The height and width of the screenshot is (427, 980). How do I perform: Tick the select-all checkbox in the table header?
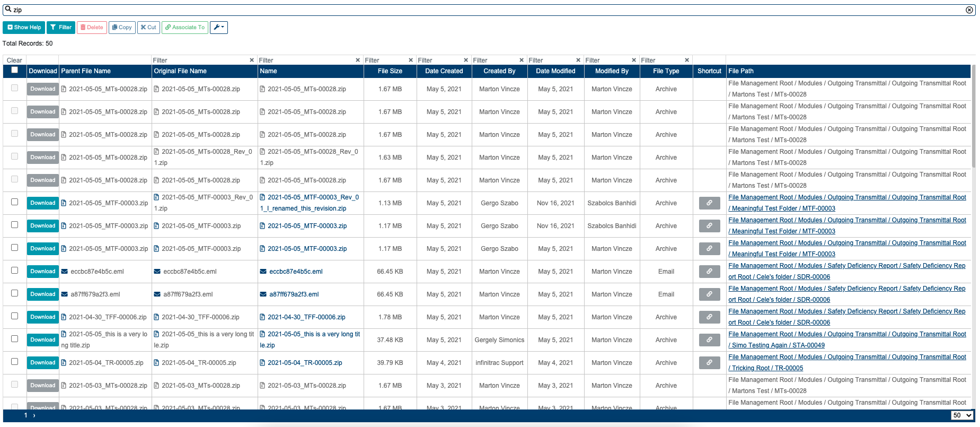(x=15, y=70)
